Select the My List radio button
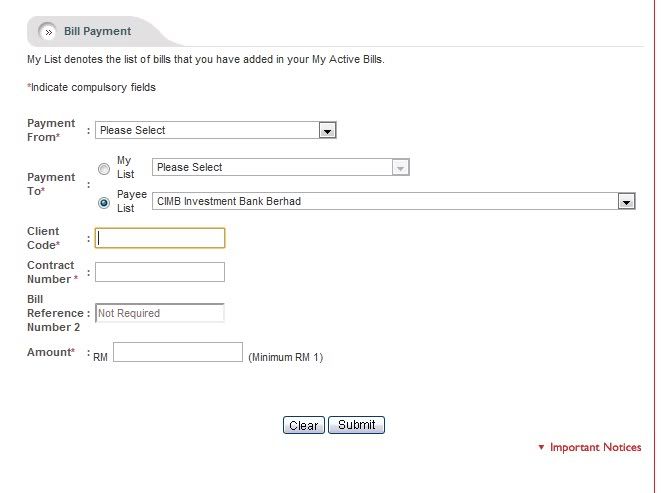Image resolution: width=662 pixels, height=493 pixels. pyautogui.click(x=104, y=168)
